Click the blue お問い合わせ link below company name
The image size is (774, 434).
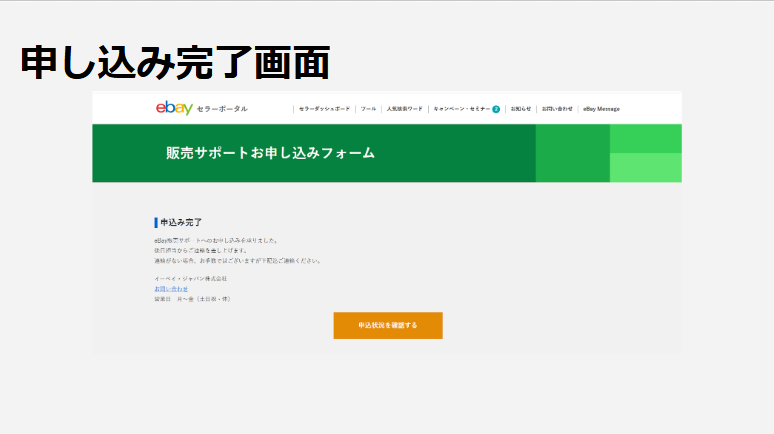[x=171, y=289]
